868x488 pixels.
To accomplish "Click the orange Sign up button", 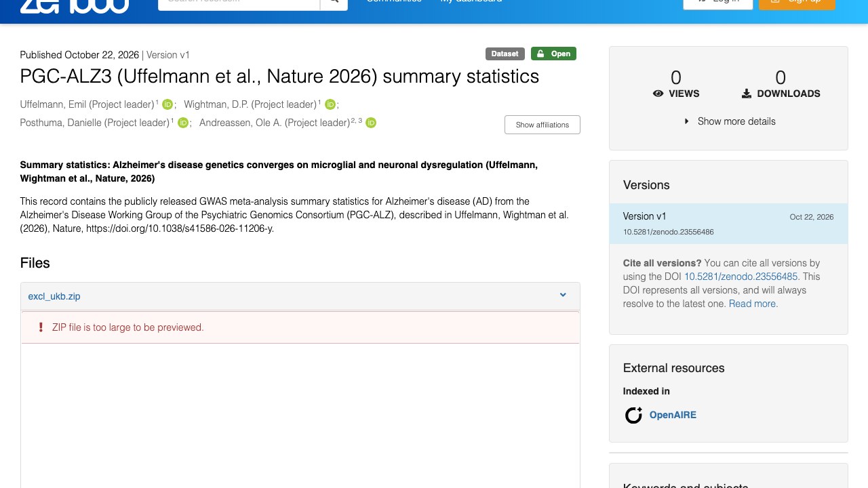I will (x=797, y=3).
